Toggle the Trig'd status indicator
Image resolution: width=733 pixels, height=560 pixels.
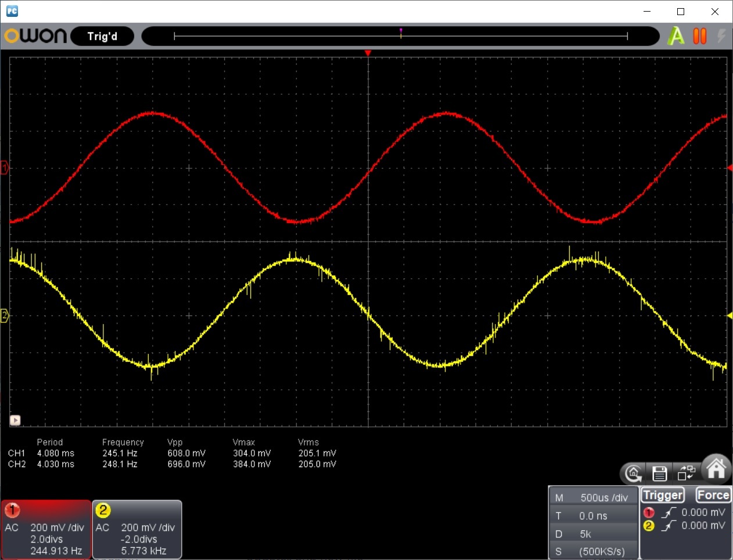(x=102, y=35)
